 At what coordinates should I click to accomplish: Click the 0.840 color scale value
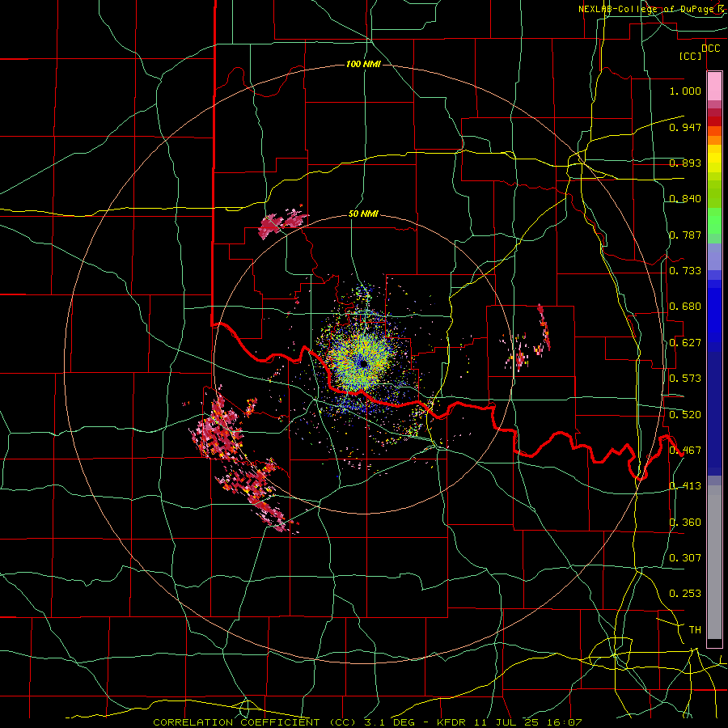(x=685, y=199)
